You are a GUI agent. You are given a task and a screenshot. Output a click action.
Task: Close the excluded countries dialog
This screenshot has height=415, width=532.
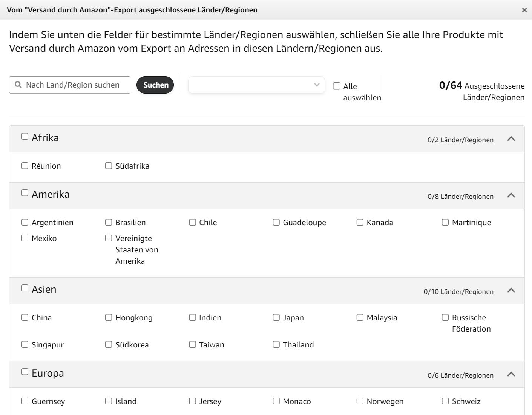click(524, 10)
